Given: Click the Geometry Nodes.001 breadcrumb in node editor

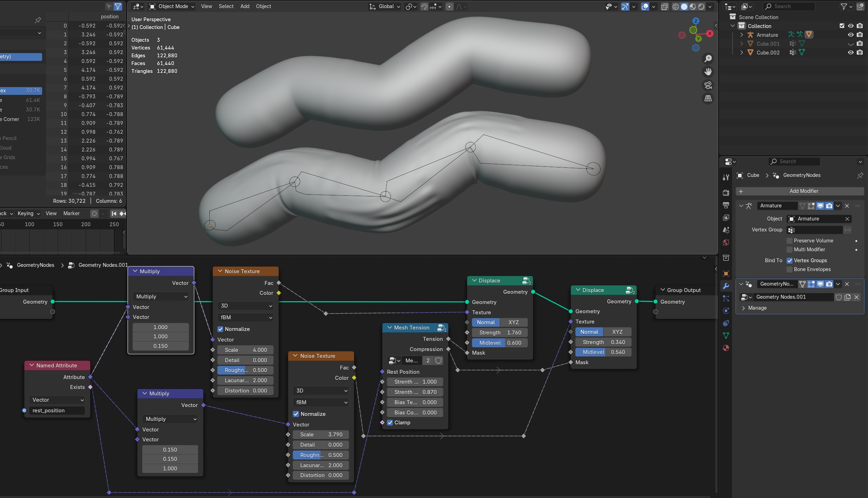Looking at the screenshot, I should coord(103,265).
